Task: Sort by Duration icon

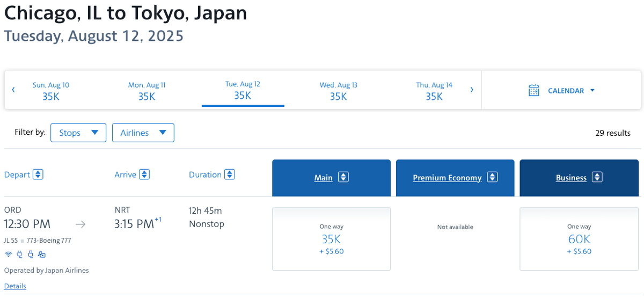Action: 230,175
